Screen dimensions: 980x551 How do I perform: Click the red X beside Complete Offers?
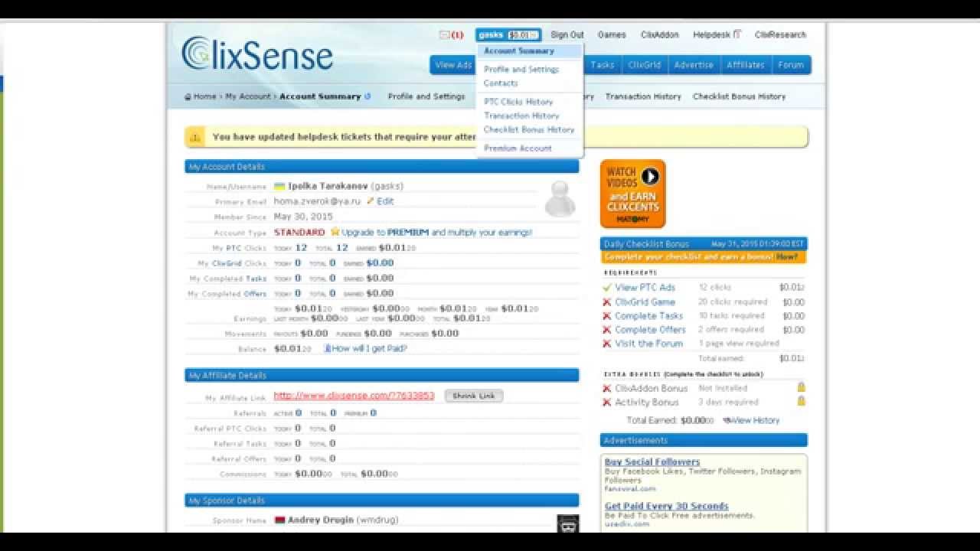(606, 330)
